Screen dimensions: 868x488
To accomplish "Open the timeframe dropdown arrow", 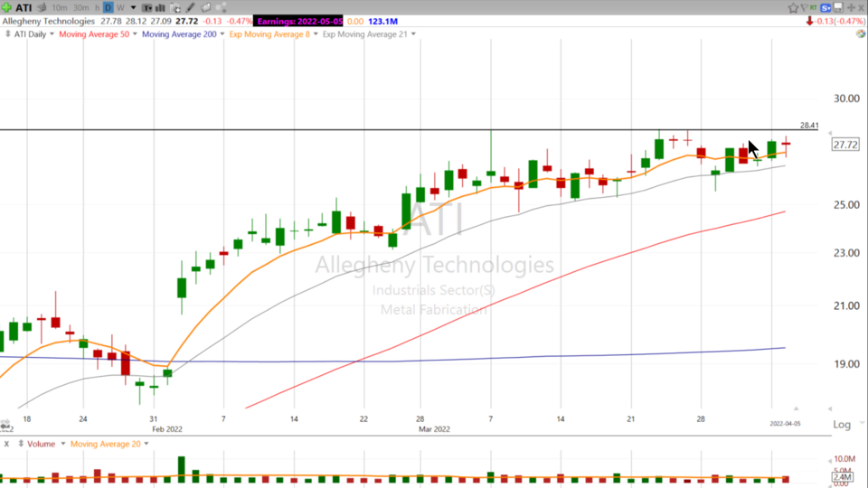I will [134, 8].
